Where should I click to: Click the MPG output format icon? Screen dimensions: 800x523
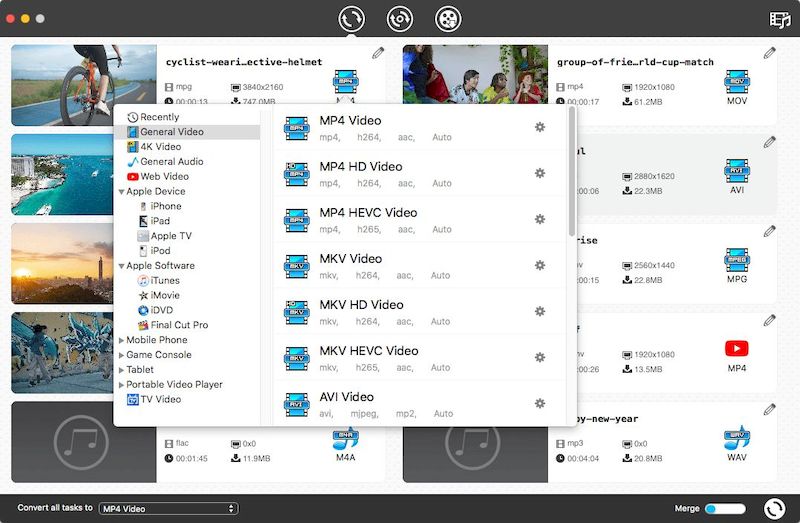(737, 260)
